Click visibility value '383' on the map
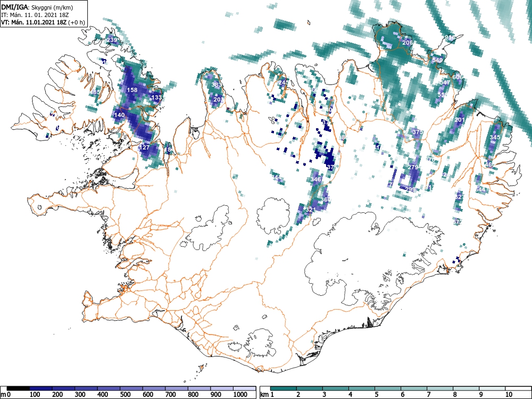The width and height of the screenshot is (532, 399). coord(217,85)
